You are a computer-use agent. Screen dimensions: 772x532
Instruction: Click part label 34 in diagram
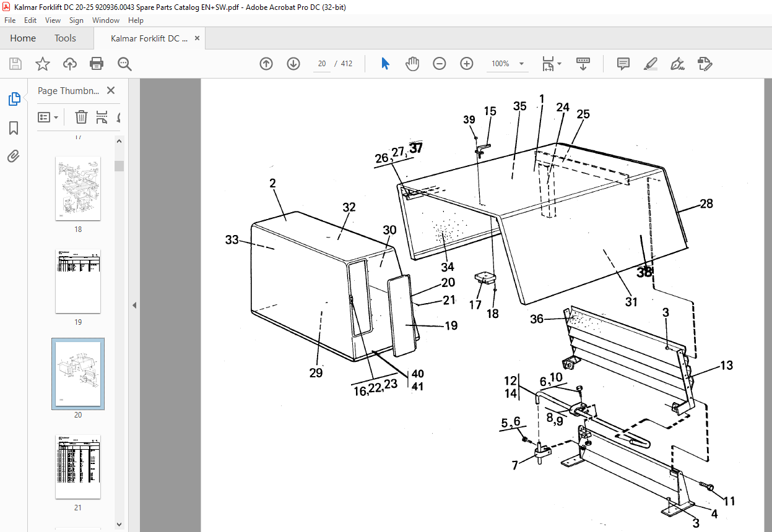tap(448, 267)
